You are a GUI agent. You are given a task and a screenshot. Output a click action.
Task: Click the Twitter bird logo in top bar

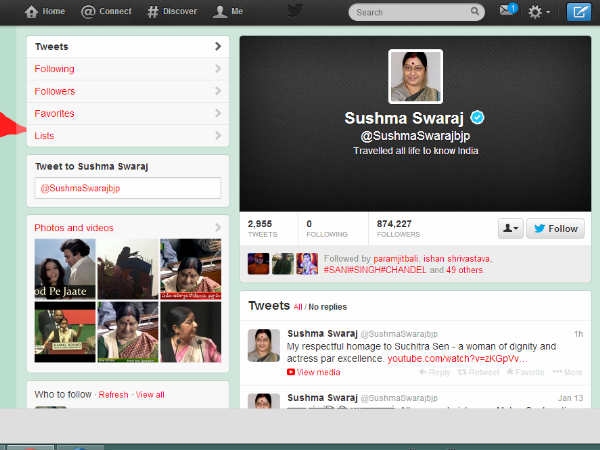[x=295, y=10]
